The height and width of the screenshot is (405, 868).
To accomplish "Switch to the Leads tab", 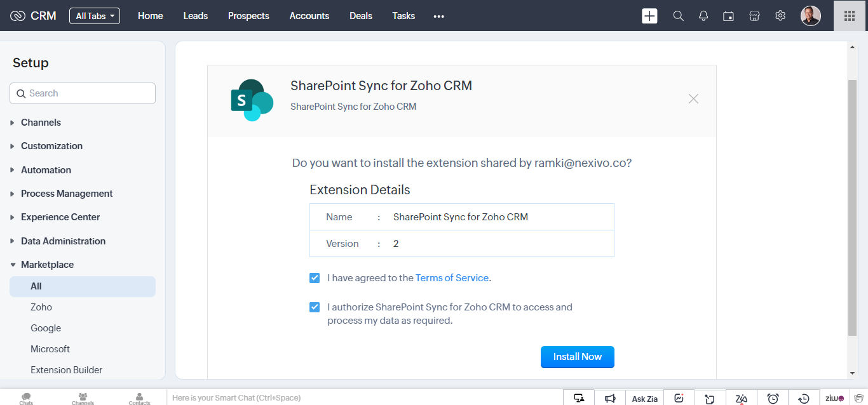I will tap(196, 16).
